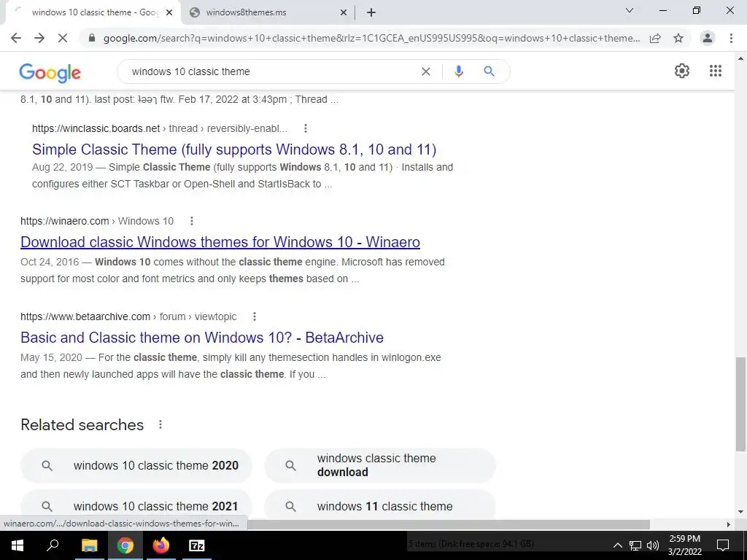Screen dimensions: 747x560
Task: Open a new browser tab
Action: [x=371, y=12]
